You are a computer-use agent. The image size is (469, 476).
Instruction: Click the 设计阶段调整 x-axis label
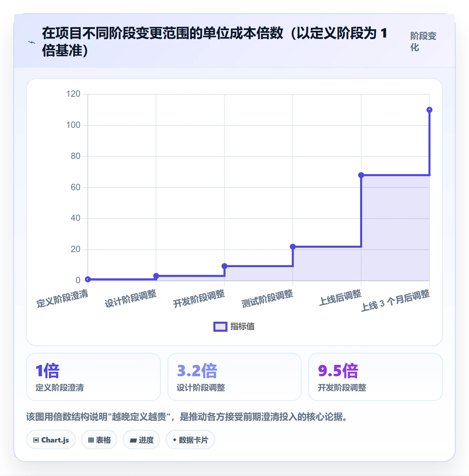tap(131, 299)
